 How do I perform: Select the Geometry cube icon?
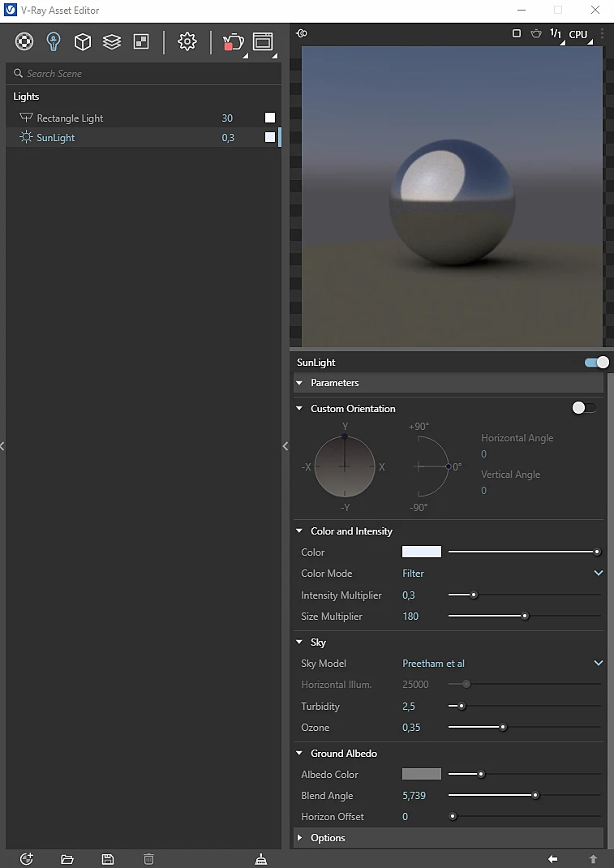[83, 41]
